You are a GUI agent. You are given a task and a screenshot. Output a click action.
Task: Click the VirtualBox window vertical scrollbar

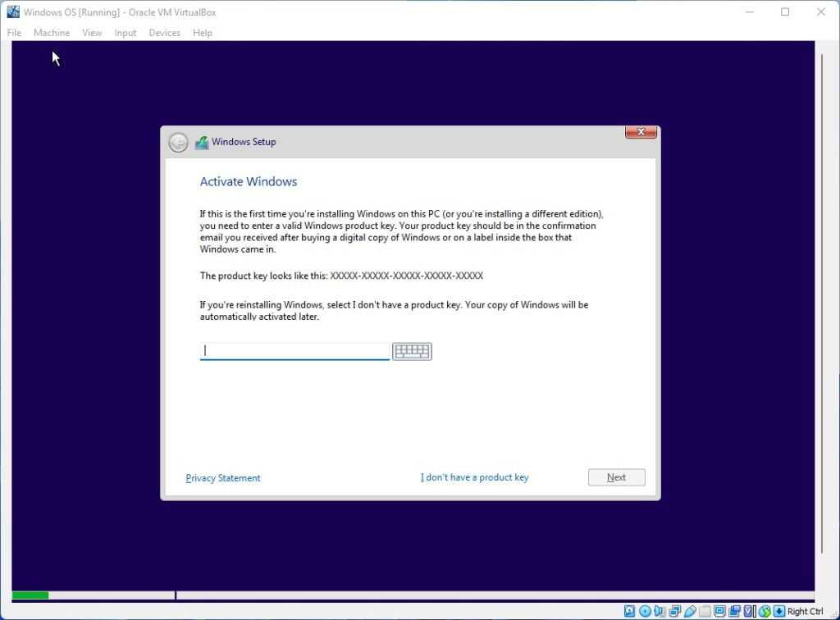point(822,303)
